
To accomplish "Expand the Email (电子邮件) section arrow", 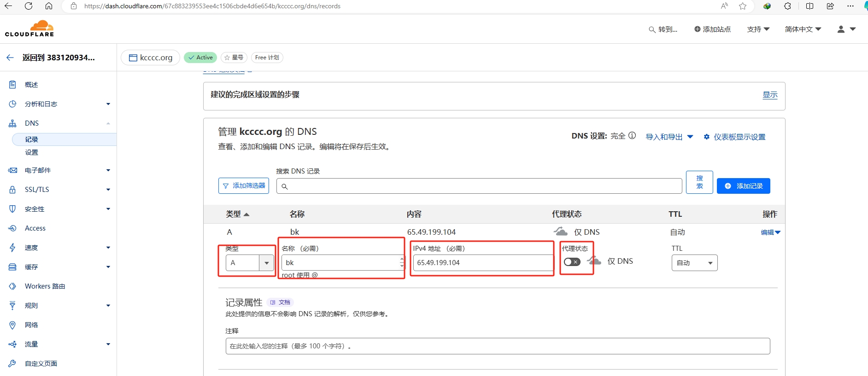I will [x=108, y=170].
